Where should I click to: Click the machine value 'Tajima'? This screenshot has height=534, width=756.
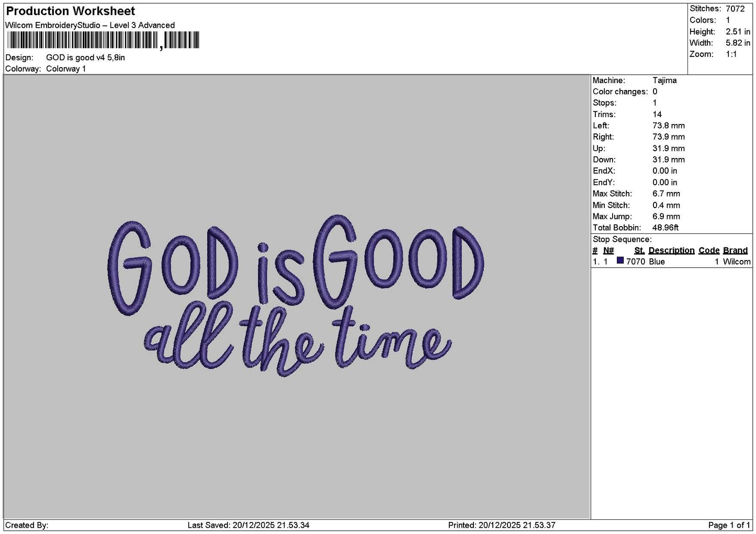tap(664, 81)
